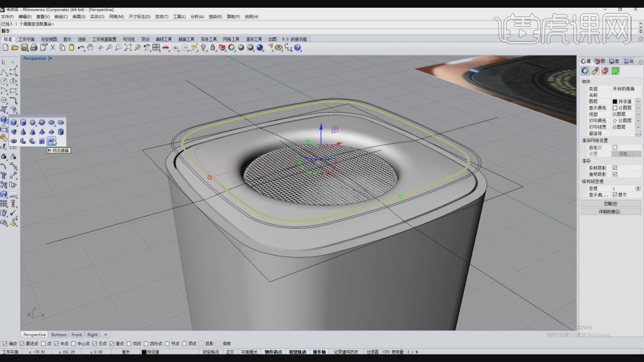Click the New file icon
The height and width of the screenshot is (362, 644).
coord(5,48)
